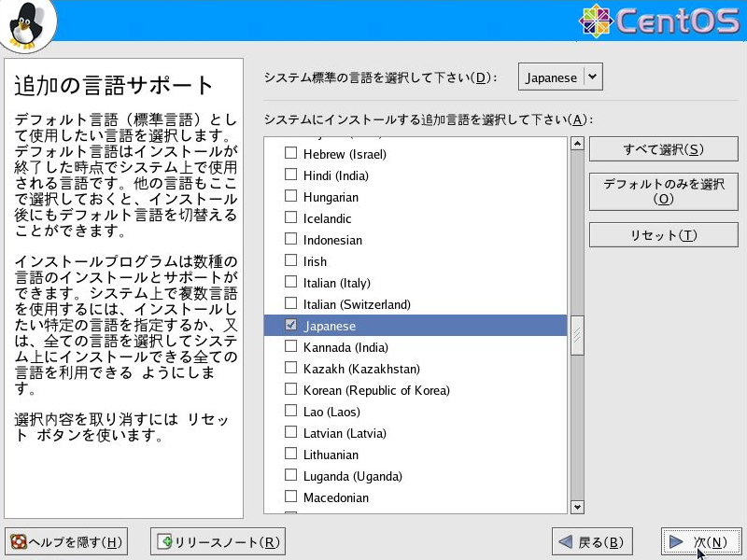Select the Macedonian list row text
Viewport: 747px width, 560px height.
[x=336, y=497]
